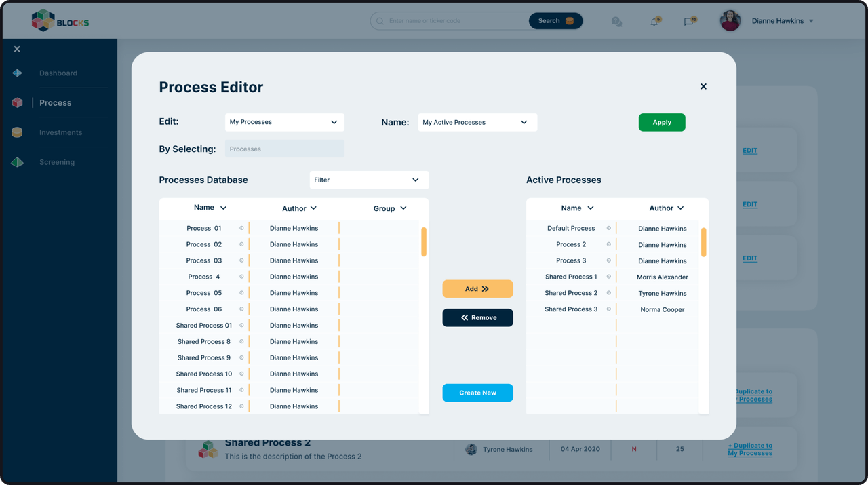
Task: Click Create New to make a process
Action: pyautogui.click(x=477, y=392)
